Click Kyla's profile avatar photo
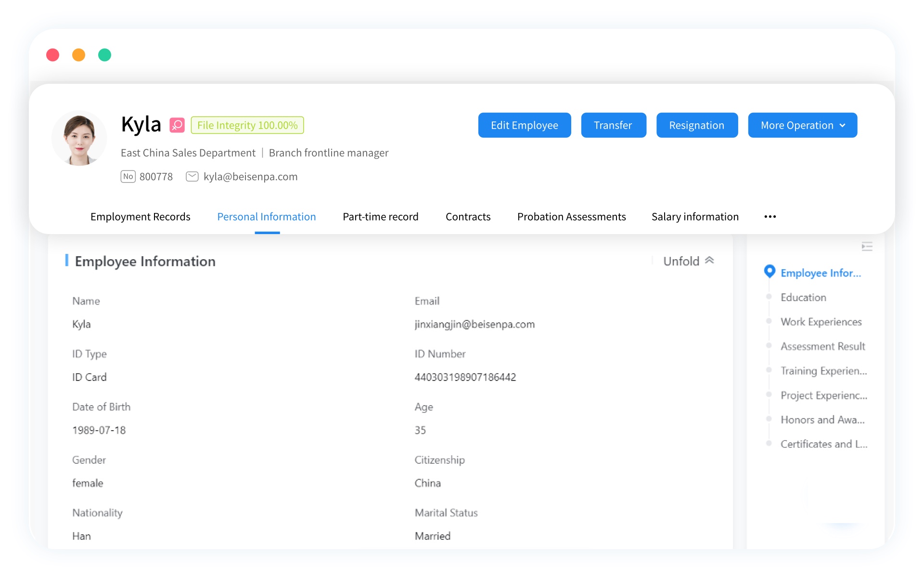 [79, 139]
